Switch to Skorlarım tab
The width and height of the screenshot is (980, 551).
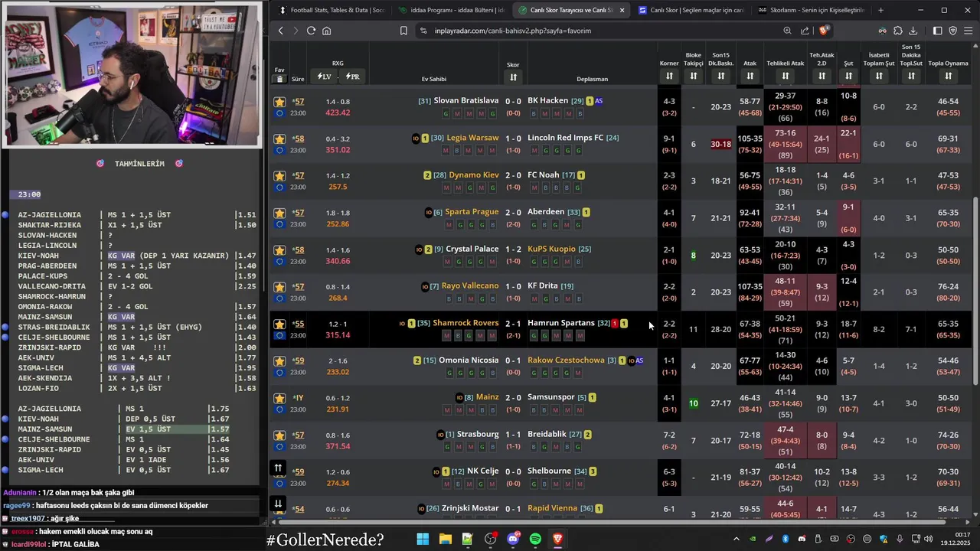811,10
